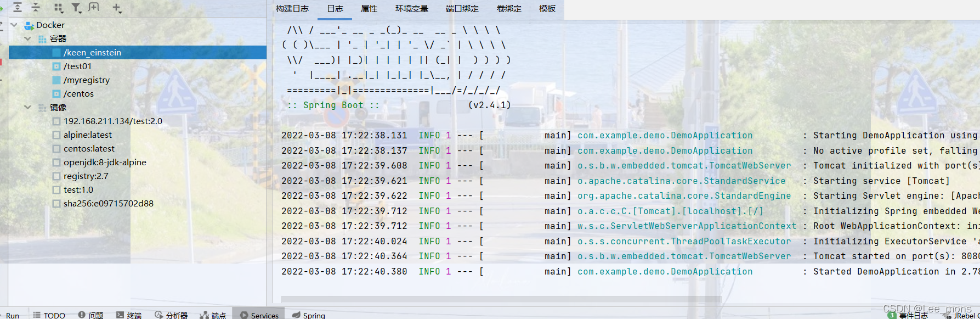Screen dimensions: 980x319
Task: Click the 192.168.211.134/test:2.0 image icon
Action: click(x=56, y=121)
